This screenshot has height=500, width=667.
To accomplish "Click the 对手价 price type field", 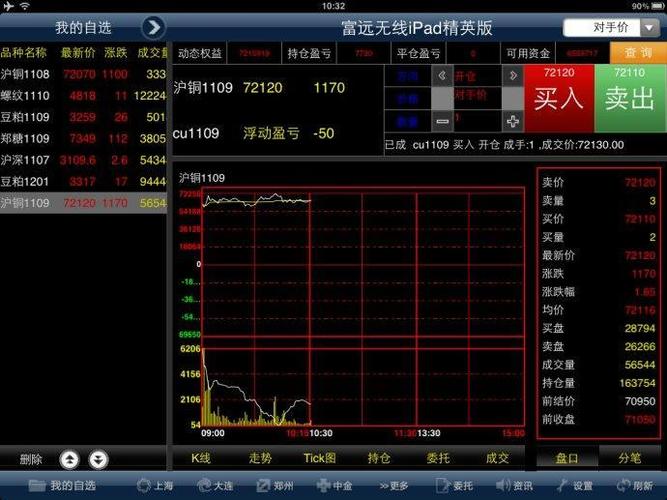I will coord(601,28).
